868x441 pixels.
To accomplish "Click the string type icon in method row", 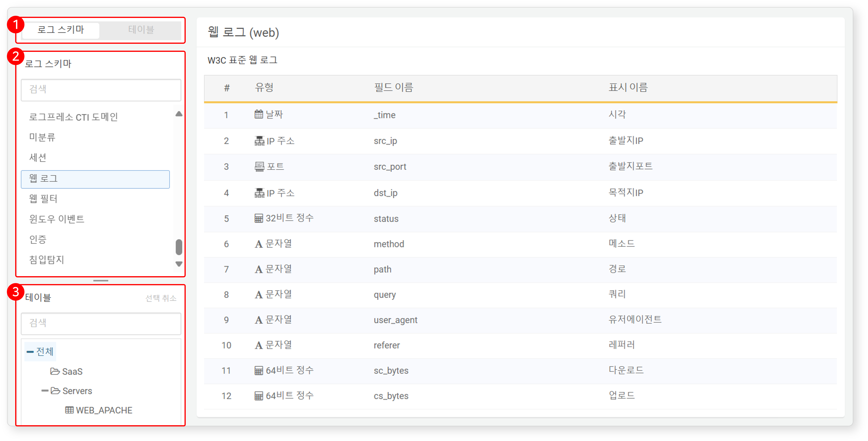I will click(258, 244).
